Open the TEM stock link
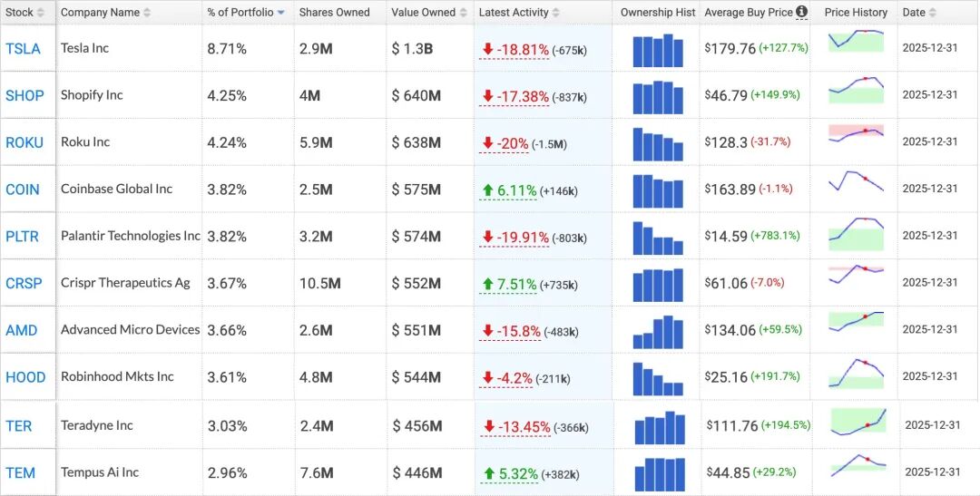Viewport: 980px width, 496px height. pyautogui.click(x=21, y=473)
